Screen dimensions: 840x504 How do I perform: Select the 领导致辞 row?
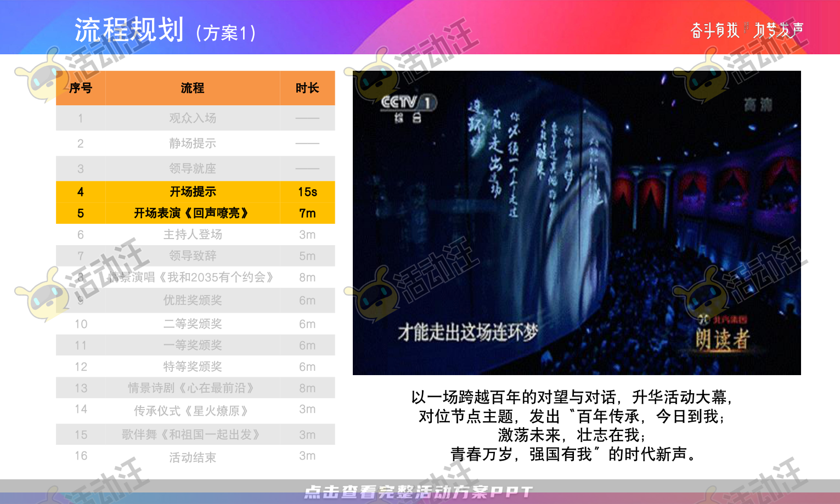(195, 256)
